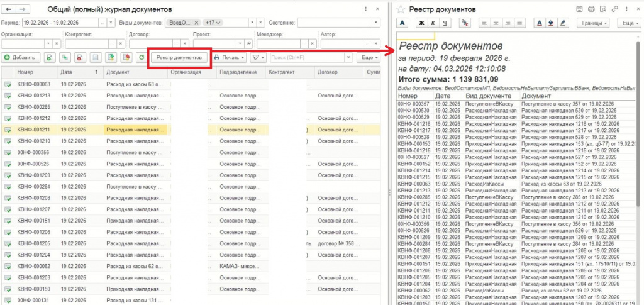The width and height of the screenshot is (644, 305).
Task: Clear the search field with its X
Action: (x=348, y=58)
